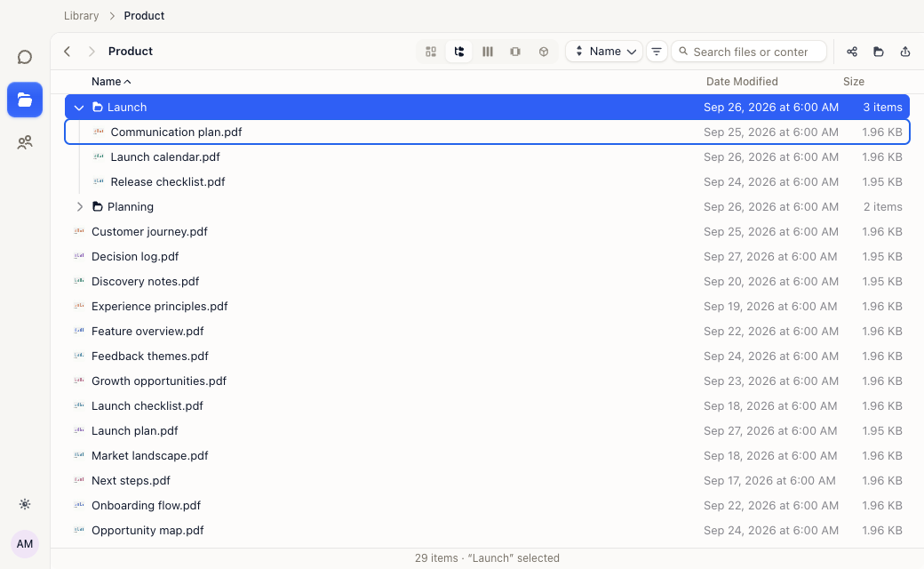Click the Release checklist.pdf file icon

[99, 181]
